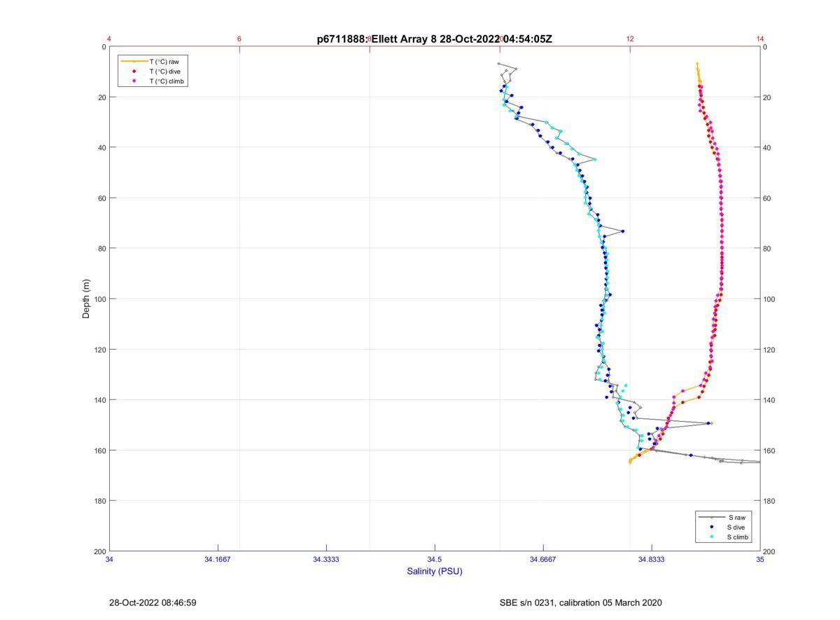Select the 'S climb' legend label

tap(738, 537)
